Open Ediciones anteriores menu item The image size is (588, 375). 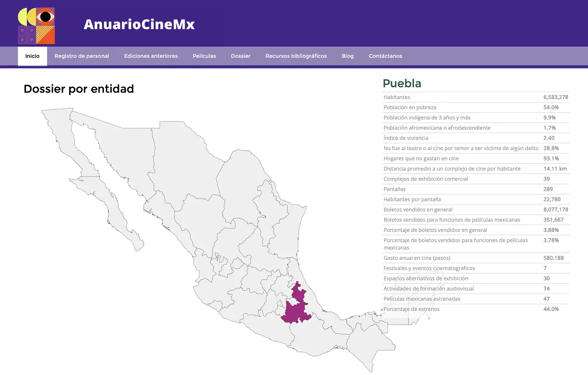151,56
